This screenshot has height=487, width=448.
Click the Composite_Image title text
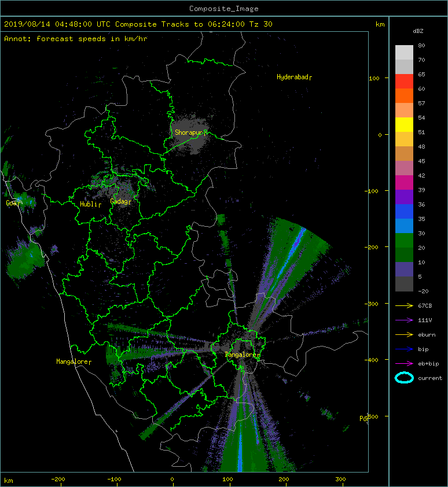coord(224,8)
